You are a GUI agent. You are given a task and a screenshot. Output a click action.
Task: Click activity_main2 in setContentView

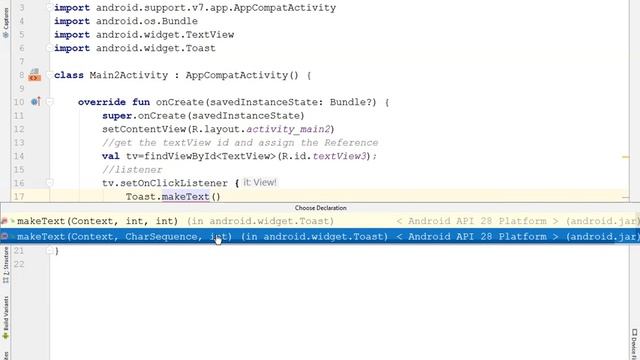pos(288,129)
